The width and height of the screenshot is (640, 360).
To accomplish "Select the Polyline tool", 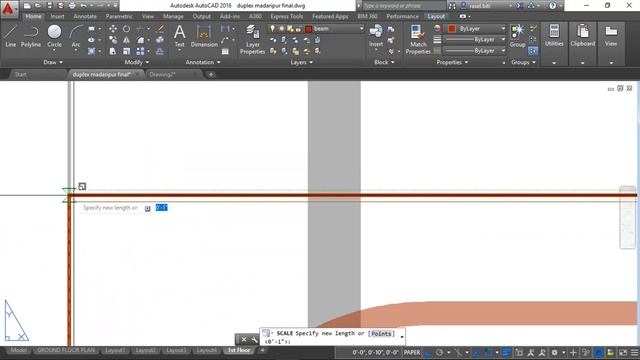I will click(31, 36).
